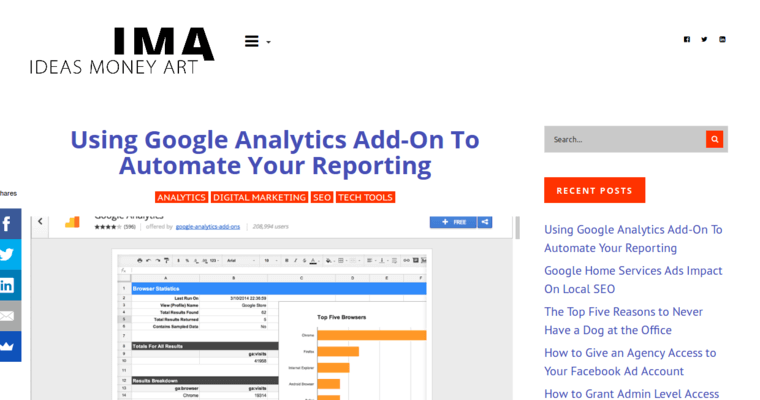Click the blue FREE button in screenshot

pos(453,222)
